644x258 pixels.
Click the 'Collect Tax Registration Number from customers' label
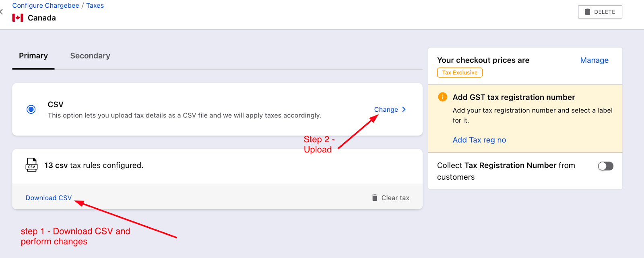[x=506, y=171]
